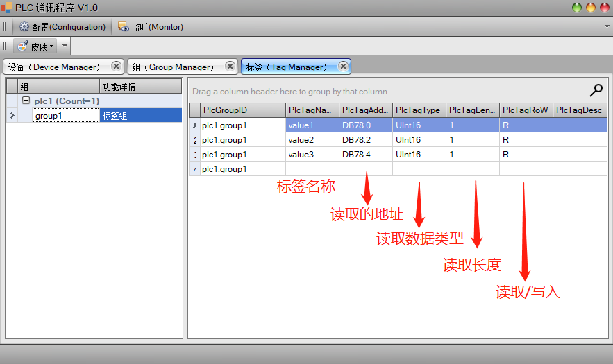Click R read/write cell in value3 row
The image size is (613, 364).
tap(526, 155)
